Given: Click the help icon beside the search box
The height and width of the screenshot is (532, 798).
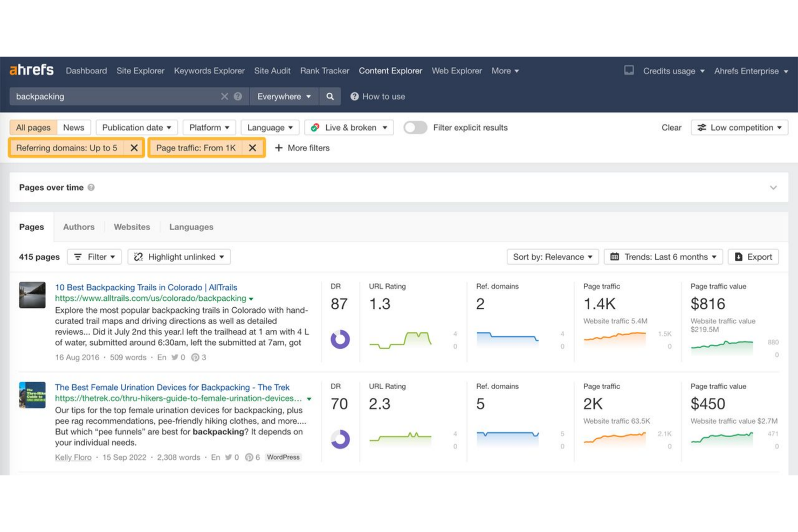Looking at the screenshot, I should [237, 96].
